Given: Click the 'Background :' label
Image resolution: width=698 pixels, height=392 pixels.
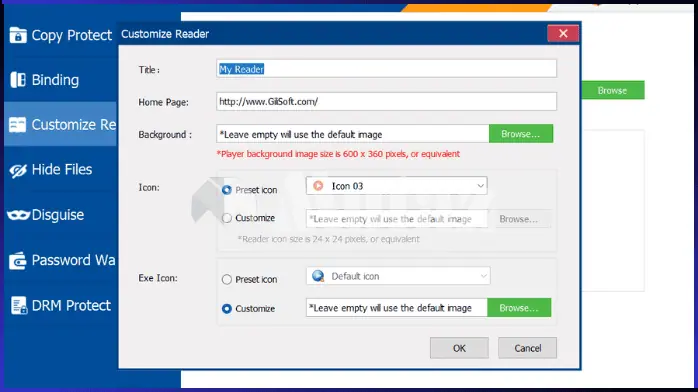Looking at the screenshot, I should point(165,135).
